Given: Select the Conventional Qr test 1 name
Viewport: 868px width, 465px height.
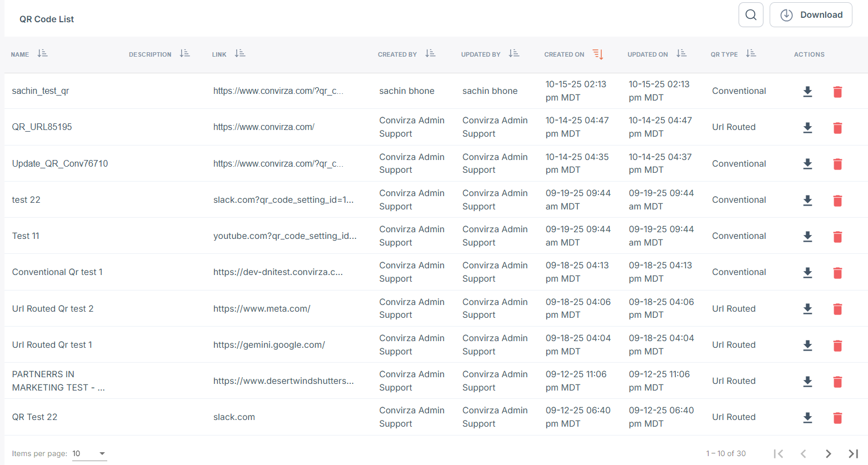Looking at the screenshot, I should [x=57, y=272].
